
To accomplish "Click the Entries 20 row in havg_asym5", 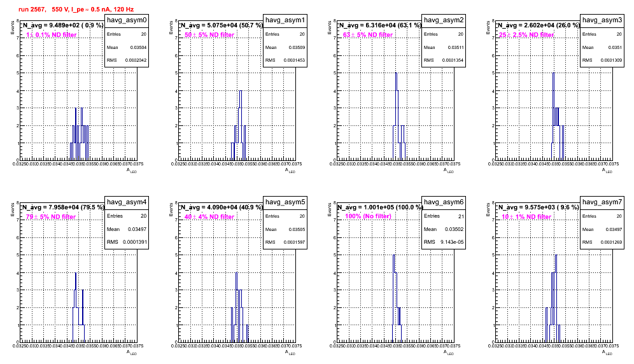I will point(285,216).
